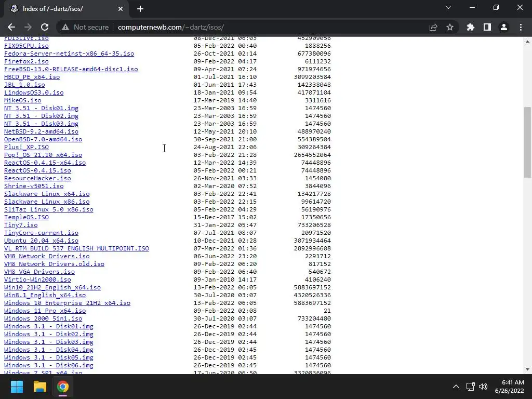Screen dimensions: 532x399
Task: Open the JBL_1.0.iso link
Action: click(x=24, y=85)
